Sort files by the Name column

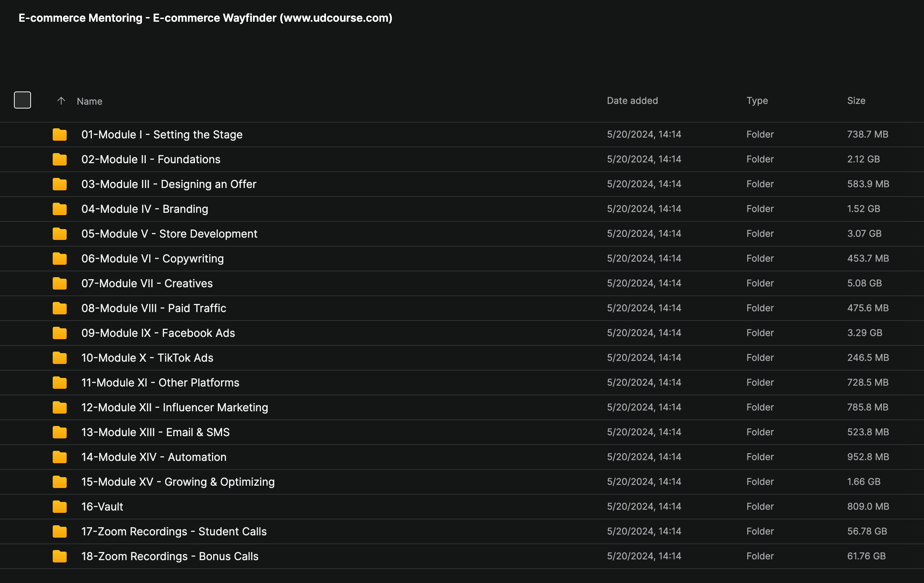(x=90, y=101)
